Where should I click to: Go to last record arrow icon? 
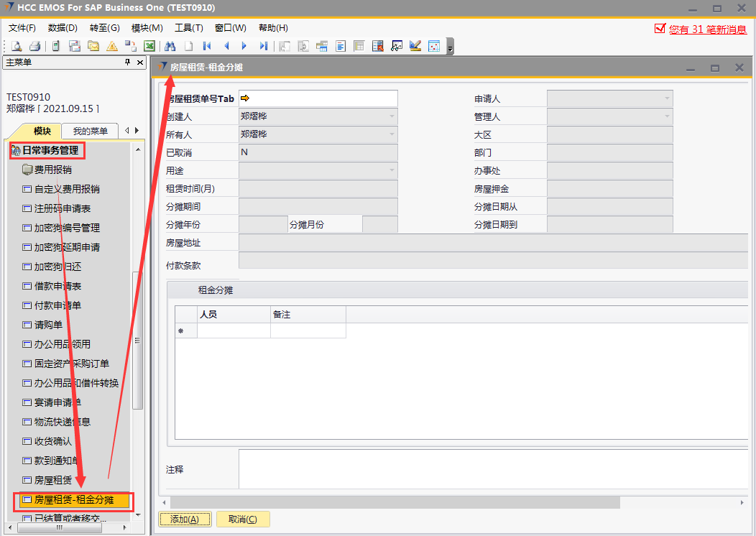[264, 46]
